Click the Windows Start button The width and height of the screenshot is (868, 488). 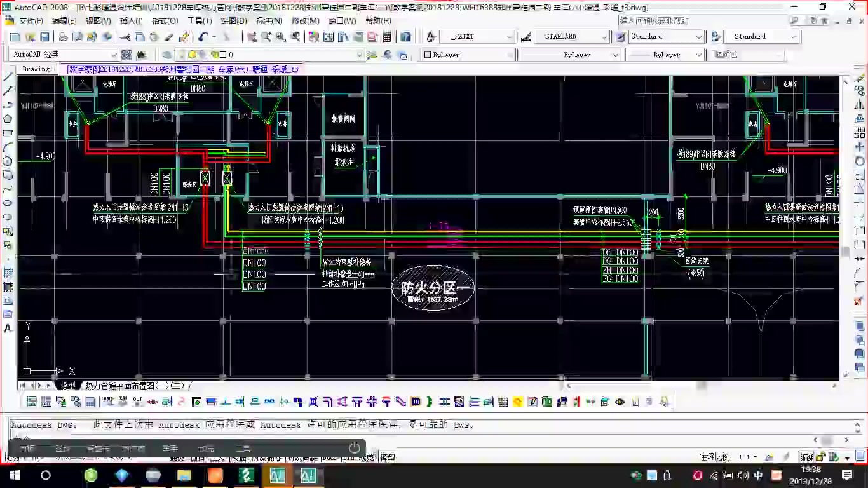tap(15, 475)
